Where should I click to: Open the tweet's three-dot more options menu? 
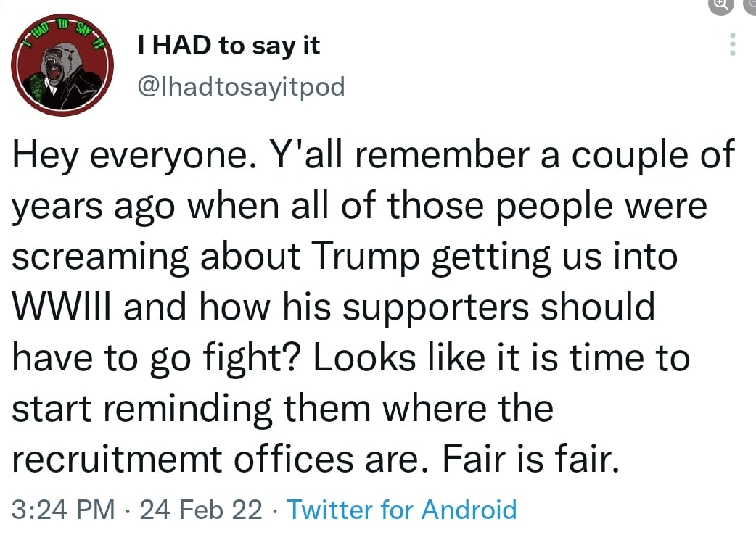[732, 44]
